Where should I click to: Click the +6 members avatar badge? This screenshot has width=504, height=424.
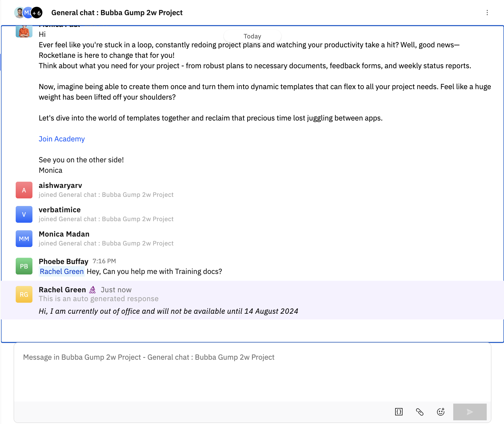click(37, 13)
